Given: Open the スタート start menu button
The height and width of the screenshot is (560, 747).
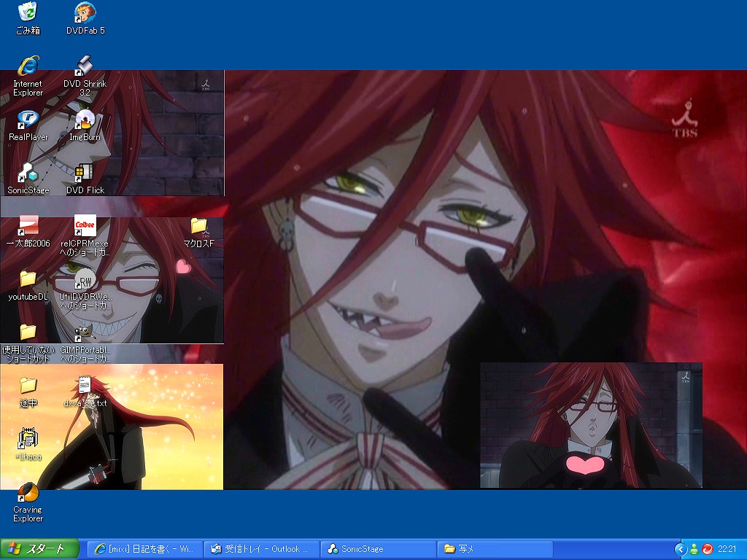Looking at the screenshot, I should pyautogui.click(x=39, y=549).
